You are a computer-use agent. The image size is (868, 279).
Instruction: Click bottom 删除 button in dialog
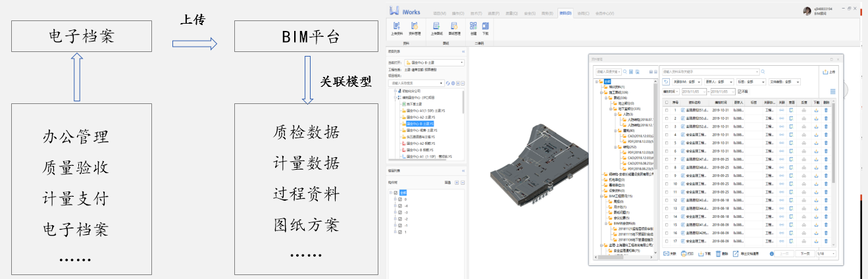[721, 253]
